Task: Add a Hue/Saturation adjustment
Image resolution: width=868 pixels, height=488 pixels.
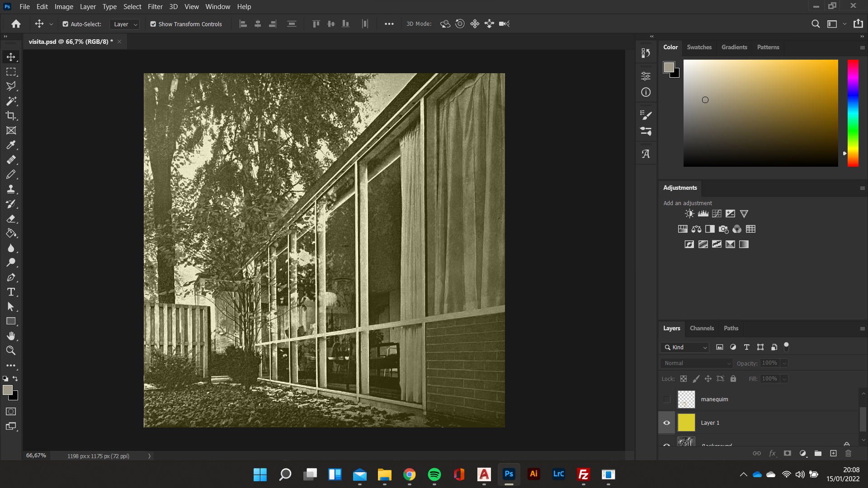Action: 683,229
